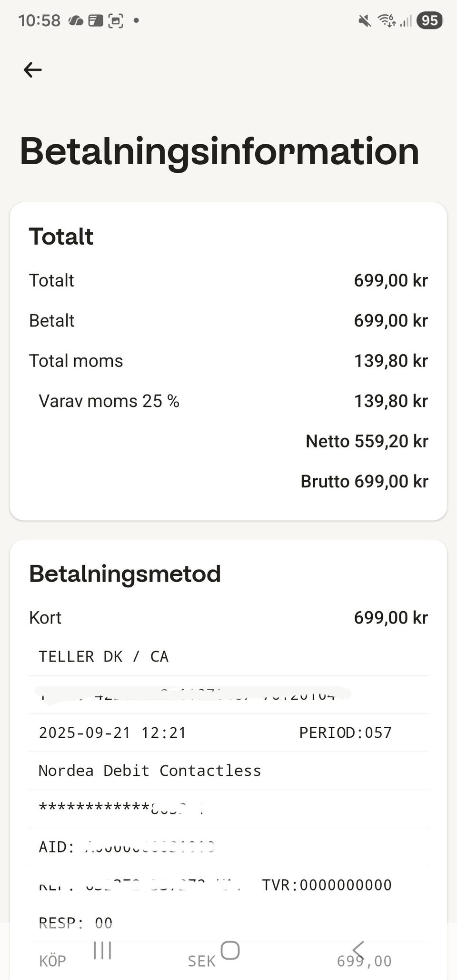Select the Betalt amount row
Screen dimensions: 457x980
pos(228,321)
